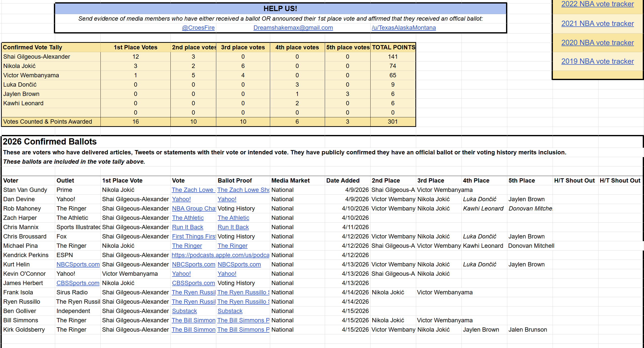Open the 2022 NBA vote tracker link
This screenshot has width=644, height=348.
tap(597, 4)
